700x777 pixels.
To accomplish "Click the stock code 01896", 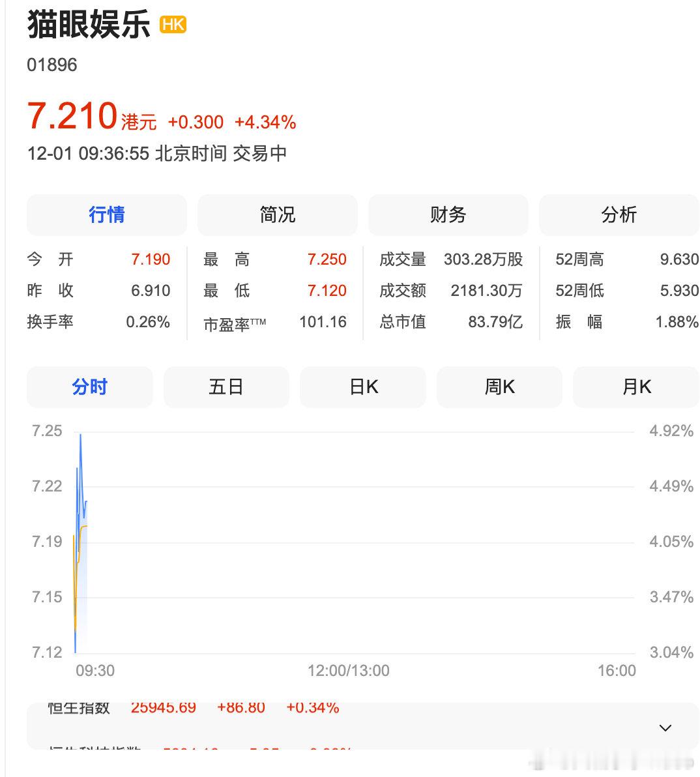I will coord(52,65).
